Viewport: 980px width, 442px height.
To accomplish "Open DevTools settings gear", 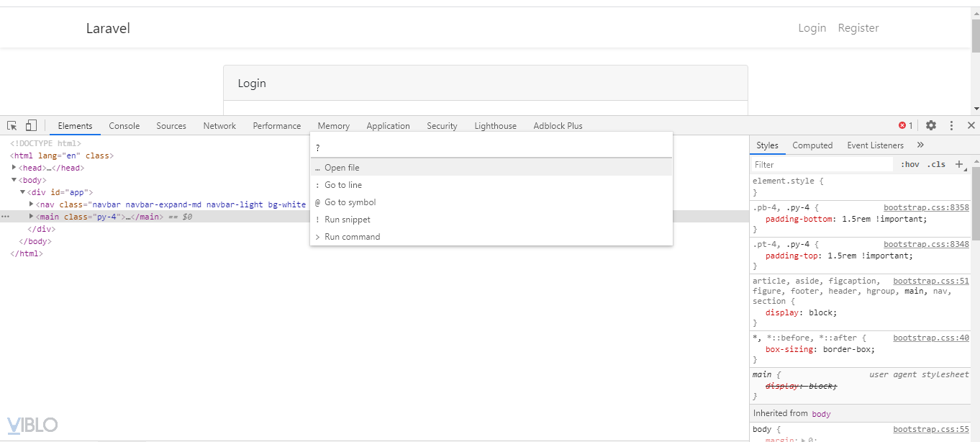I will (x=931, y=125).
